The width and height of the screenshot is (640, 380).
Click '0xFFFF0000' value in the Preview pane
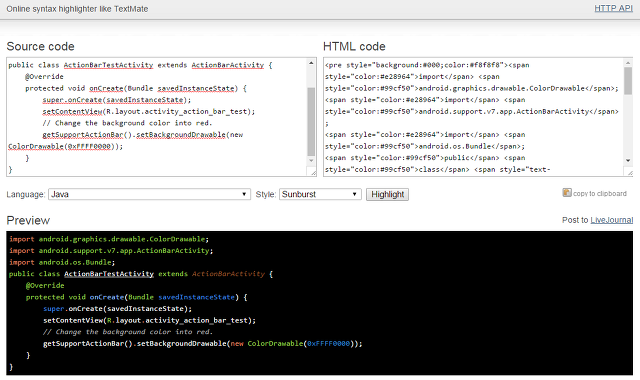[329, 344]
